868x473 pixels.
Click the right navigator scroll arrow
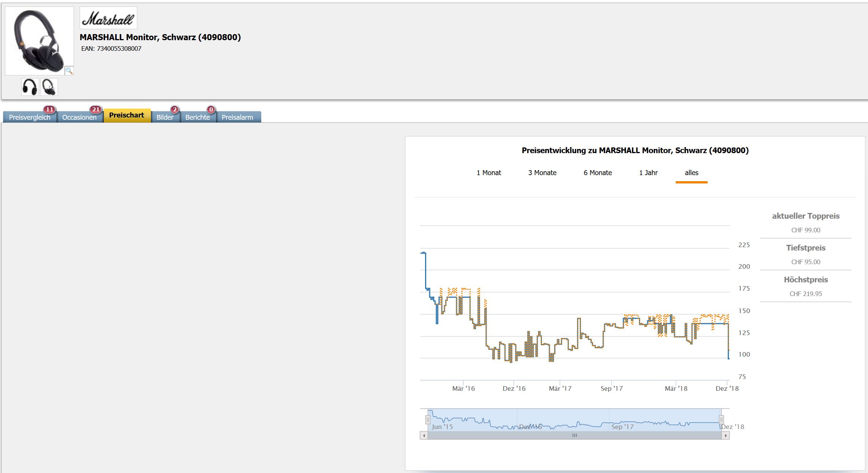coord(725,435)
